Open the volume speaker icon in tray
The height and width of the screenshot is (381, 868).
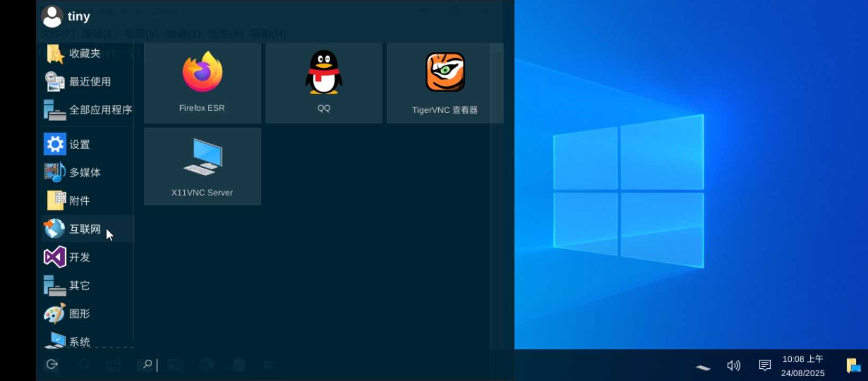pyautogui.click(x=734, y=366)
